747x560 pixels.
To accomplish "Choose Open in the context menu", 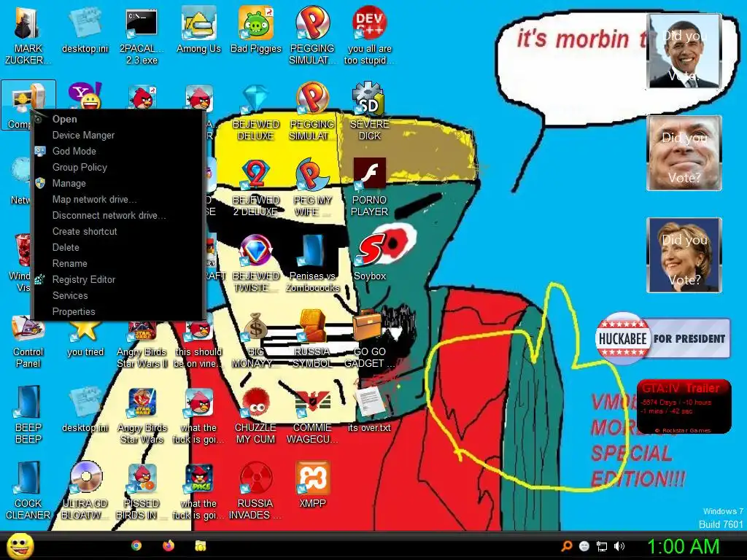I will click(118, 119).
